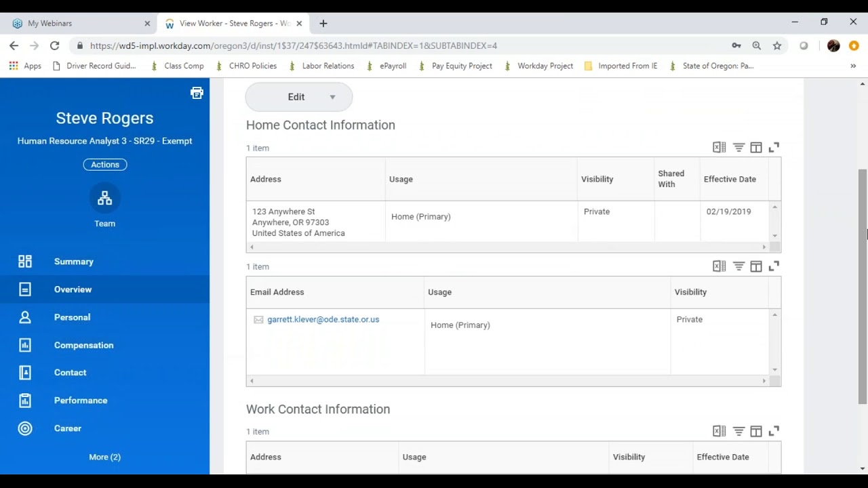The width and height of the screenshot is (868, 488).
Task: Reload the Workday page
Action: coord(54,45)
